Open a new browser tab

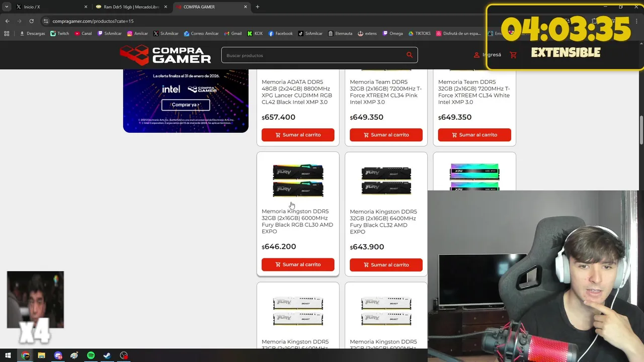[258, 7]
